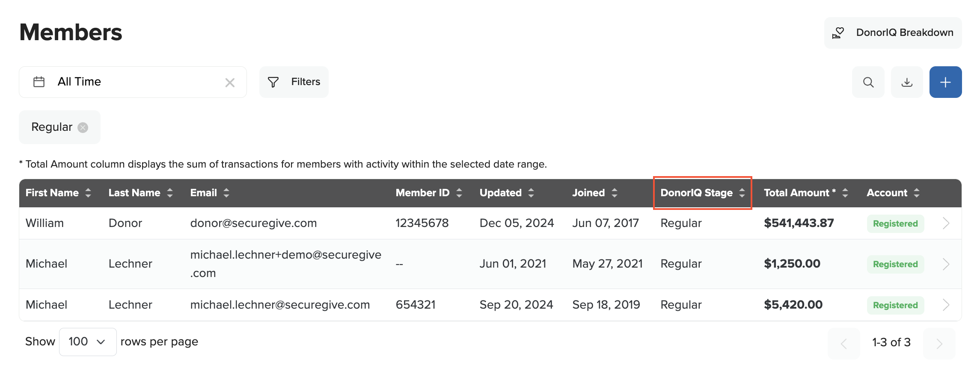Download the members export
Viewport: 980px width, 389px height.
pyautogui.click(x=907, y=82)
